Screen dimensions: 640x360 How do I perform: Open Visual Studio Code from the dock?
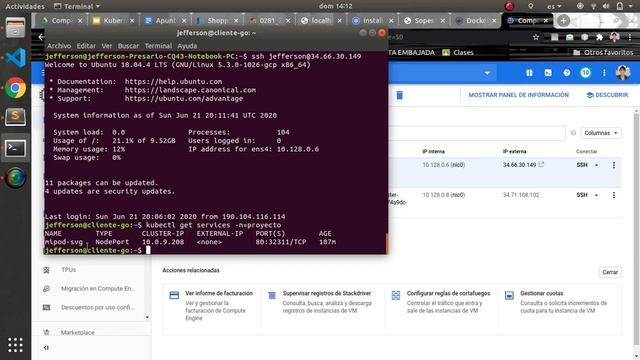click(x=16, y=58)
